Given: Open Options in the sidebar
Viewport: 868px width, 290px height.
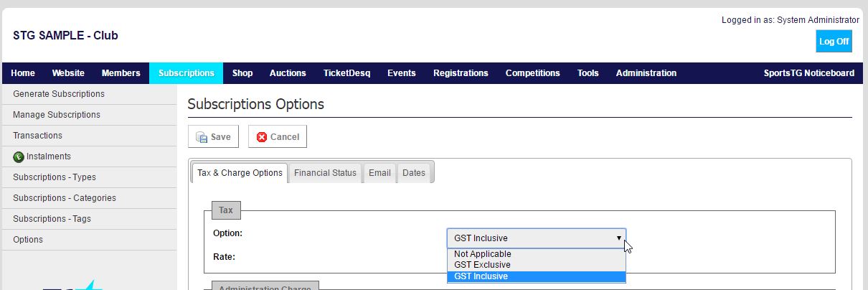Looking at the screenshot, I should pos(89,240).
